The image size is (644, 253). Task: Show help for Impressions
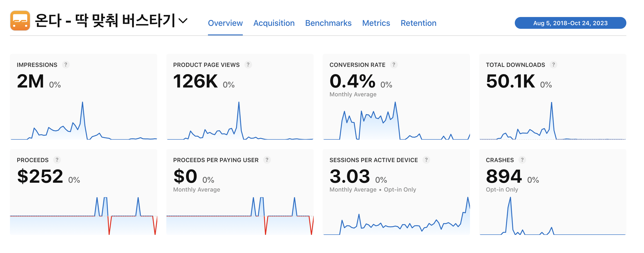coord(66,65)
